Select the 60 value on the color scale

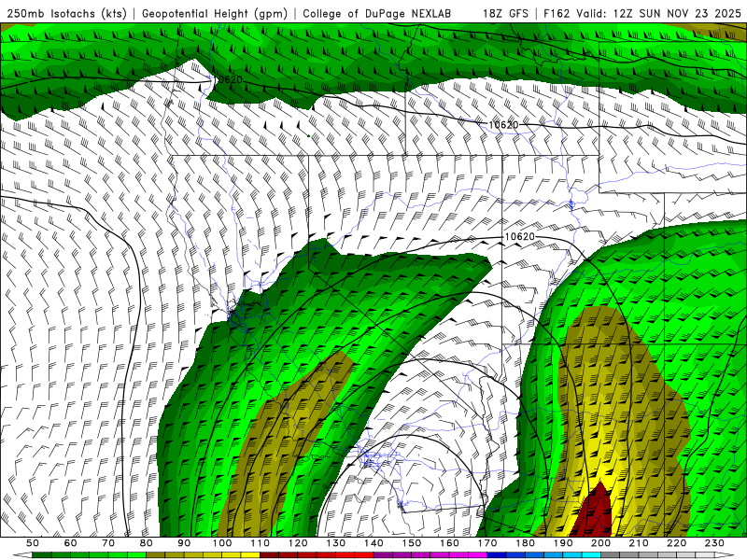click(70, 543)
